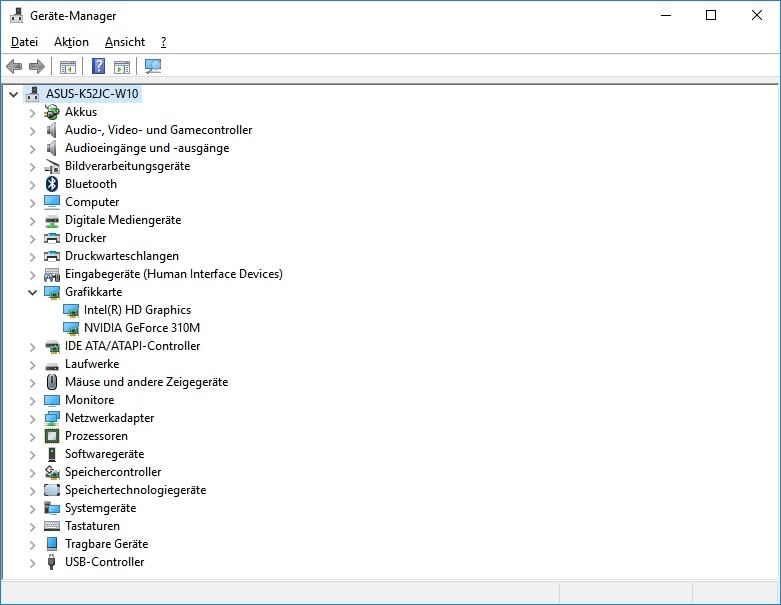Select NVIDIA GeForce 310M device
Image resolution: width=781 pixels, height=605 pixels.
142,328
